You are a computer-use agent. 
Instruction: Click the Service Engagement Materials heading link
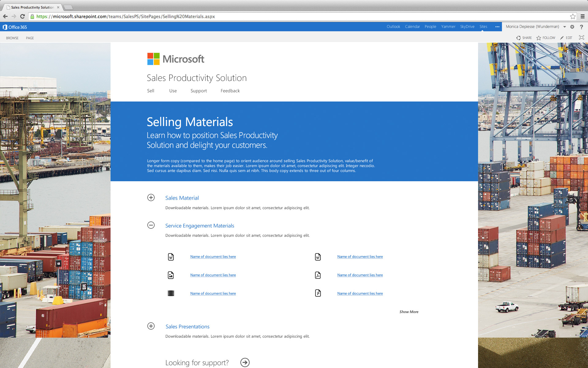click(x=200, y=226)
